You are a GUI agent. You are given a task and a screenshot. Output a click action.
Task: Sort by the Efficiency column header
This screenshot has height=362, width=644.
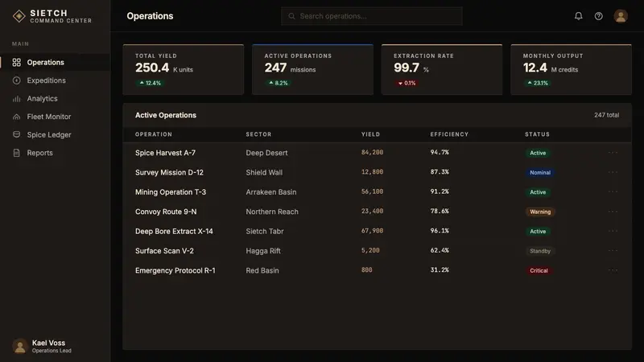point(449,134)
